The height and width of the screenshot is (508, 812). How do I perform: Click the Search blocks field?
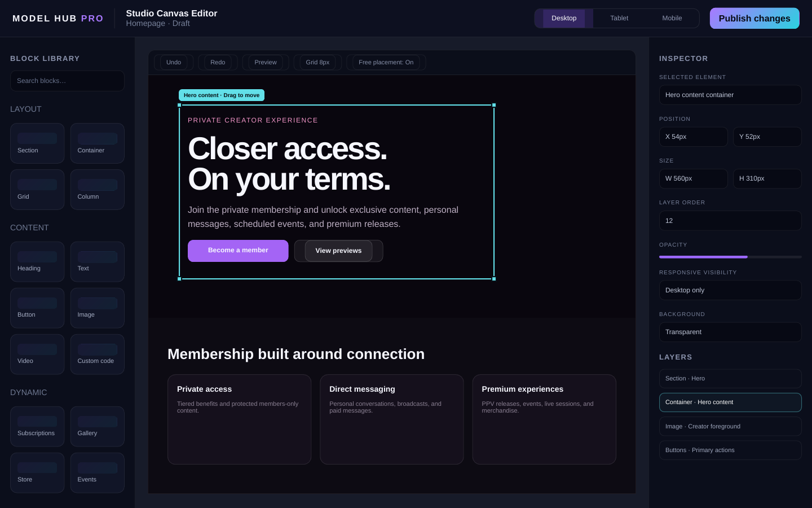coord(67,81)
